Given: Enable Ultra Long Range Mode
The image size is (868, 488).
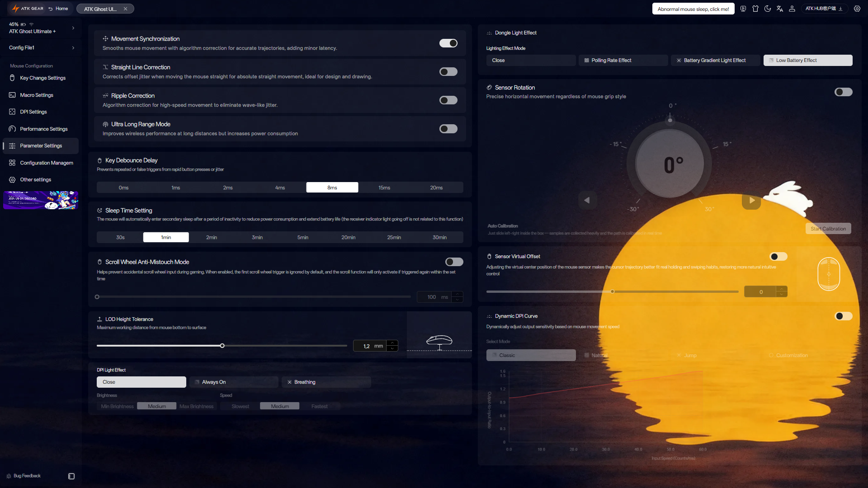Looking at the screenshot, I should 448,129.
